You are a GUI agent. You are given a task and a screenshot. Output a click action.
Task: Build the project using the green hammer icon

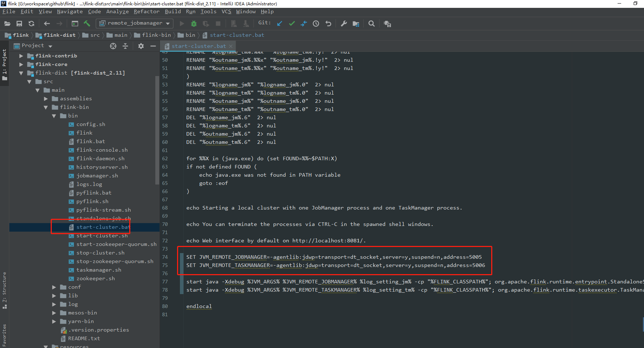tap(87, 23)
